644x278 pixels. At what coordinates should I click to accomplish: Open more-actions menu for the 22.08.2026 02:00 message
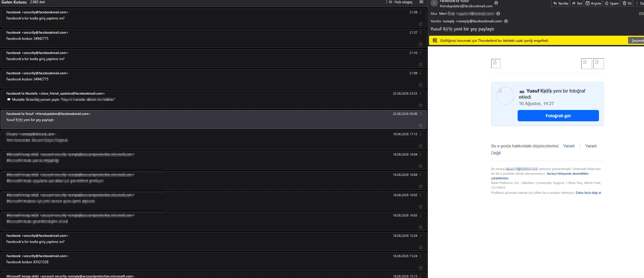coord(421,114)
